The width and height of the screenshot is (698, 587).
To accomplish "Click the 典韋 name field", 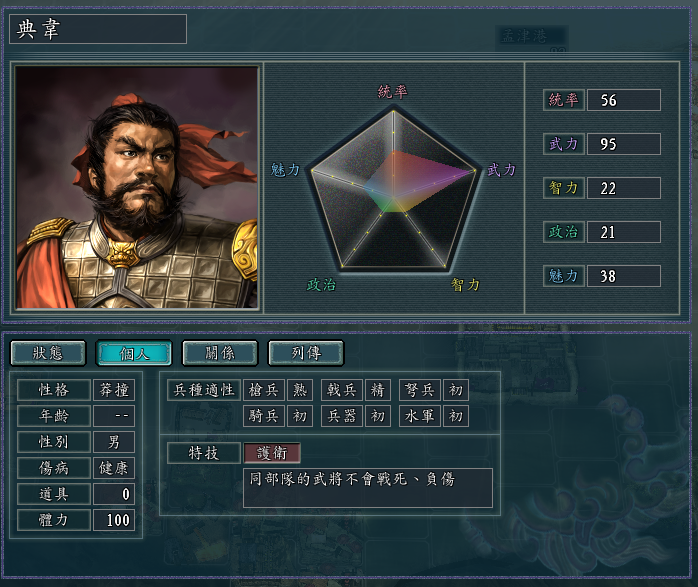I will point(98,29).
